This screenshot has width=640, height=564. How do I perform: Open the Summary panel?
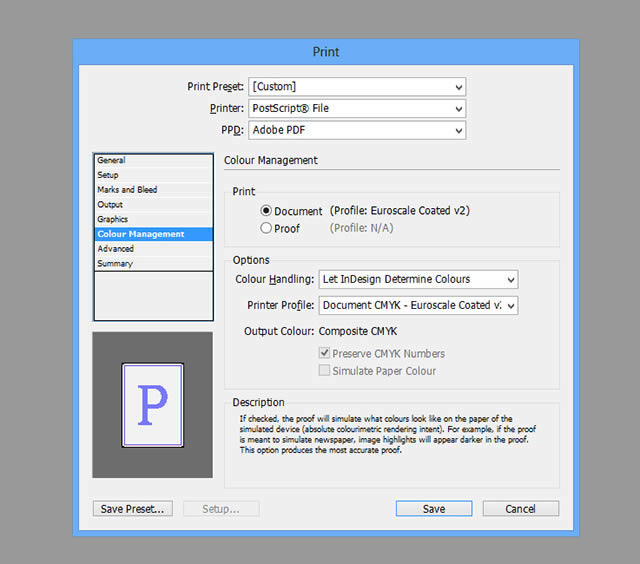click(x=153, y=264)
